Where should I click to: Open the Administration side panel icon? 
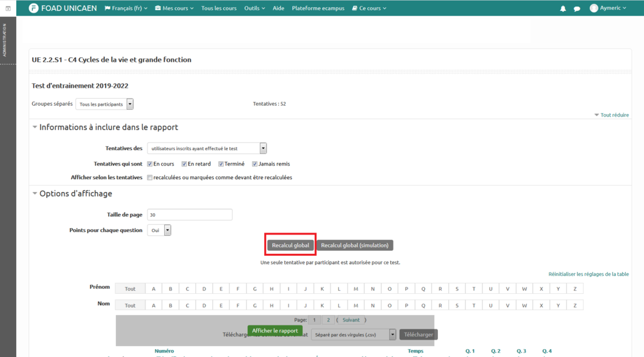[7, 8]
